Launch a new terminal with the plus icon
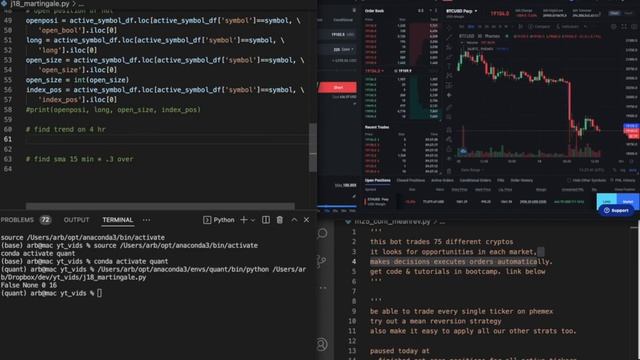 pyautogui.click(x=244, y=220)
